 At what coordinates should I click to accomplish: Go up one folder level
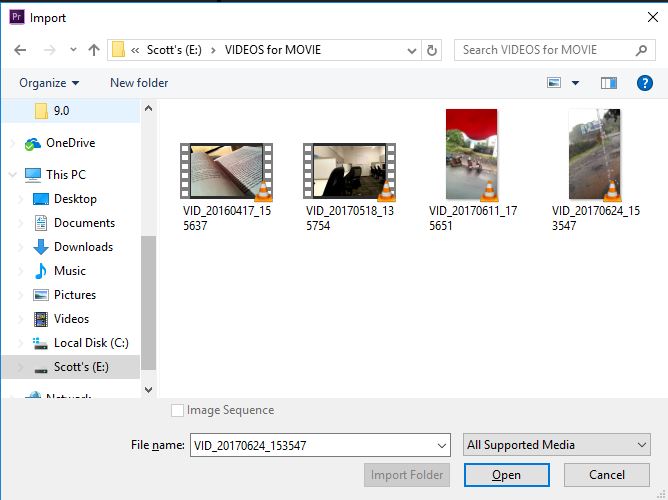tap(94, 50)
